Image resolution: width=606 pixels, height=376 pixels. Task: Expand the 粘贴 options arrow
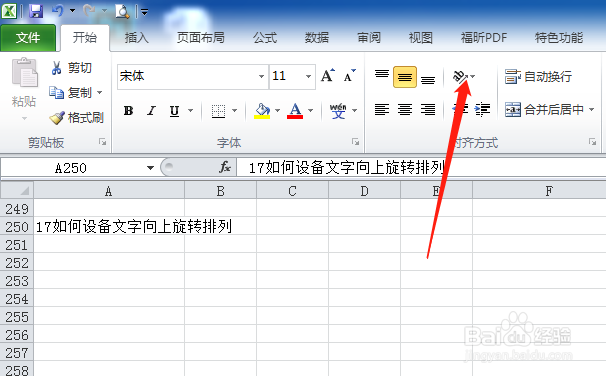tap(24, 118)
